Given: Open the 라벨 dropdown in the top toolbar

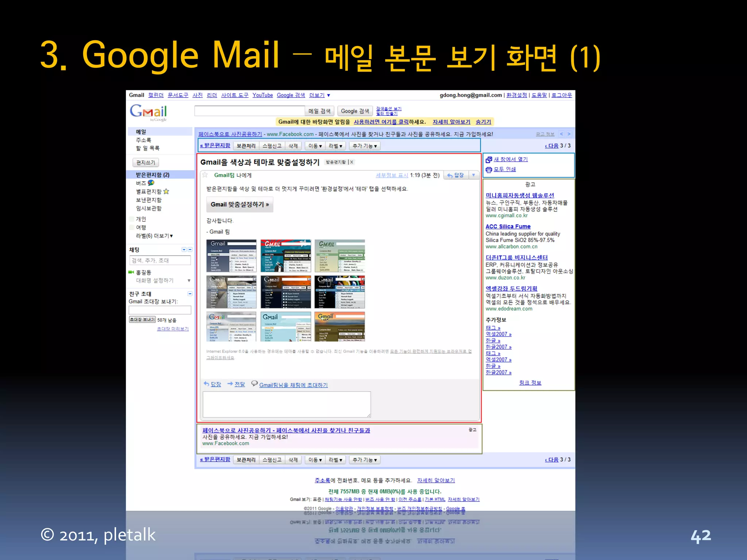Looking at the screenshot, I should pos(335,146).
